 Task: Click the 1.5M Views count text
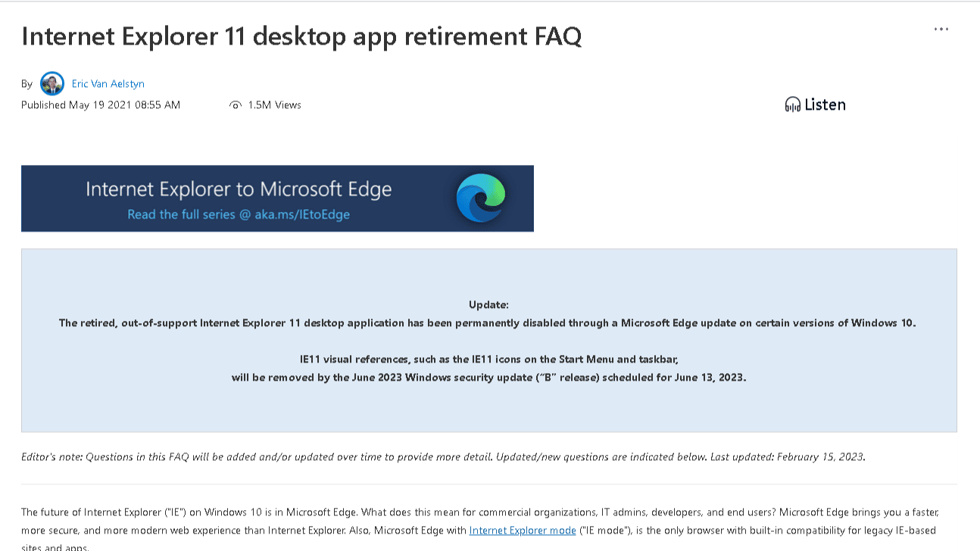point(275,105)
